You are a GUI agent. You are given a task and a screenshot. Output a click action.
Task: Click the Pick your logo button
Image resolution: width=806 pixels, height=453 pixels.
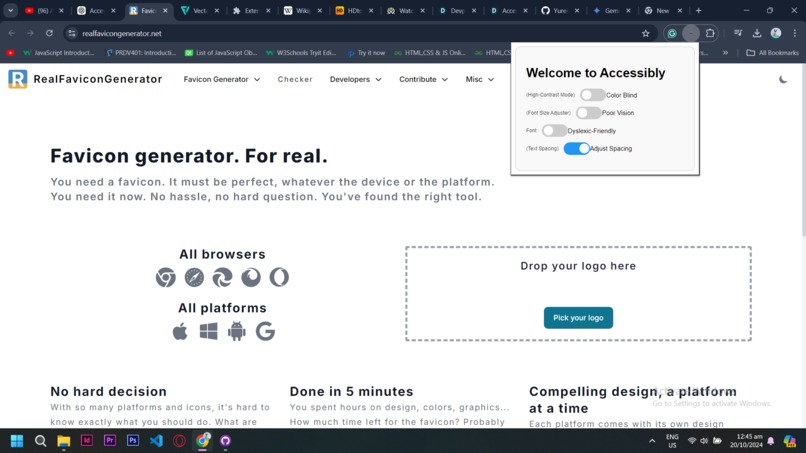click(x=578, y=318)
